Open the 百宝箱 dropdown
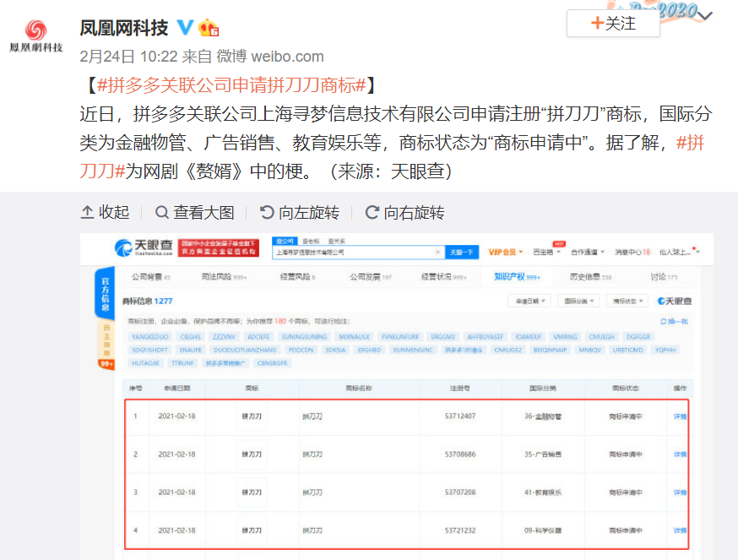Viewport: 738px width, 560px height. click(x=546, y=252)
